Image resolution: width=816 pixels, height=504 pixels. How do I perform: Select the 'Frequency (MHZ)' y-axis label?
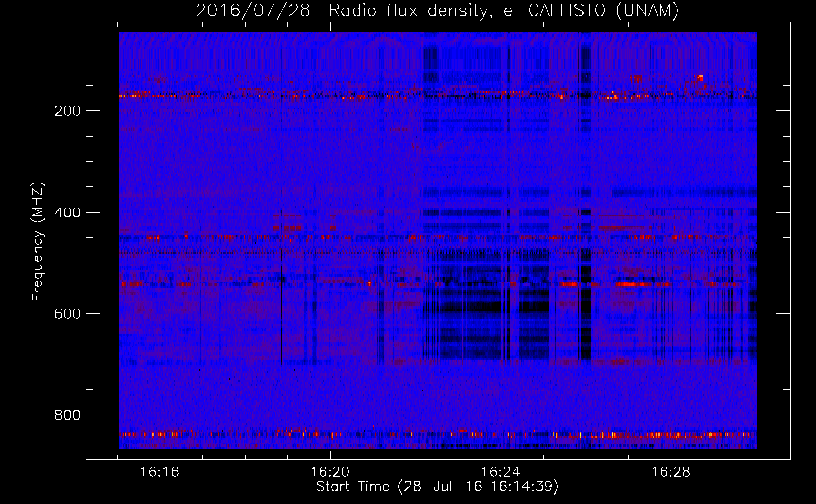[38, 242]
